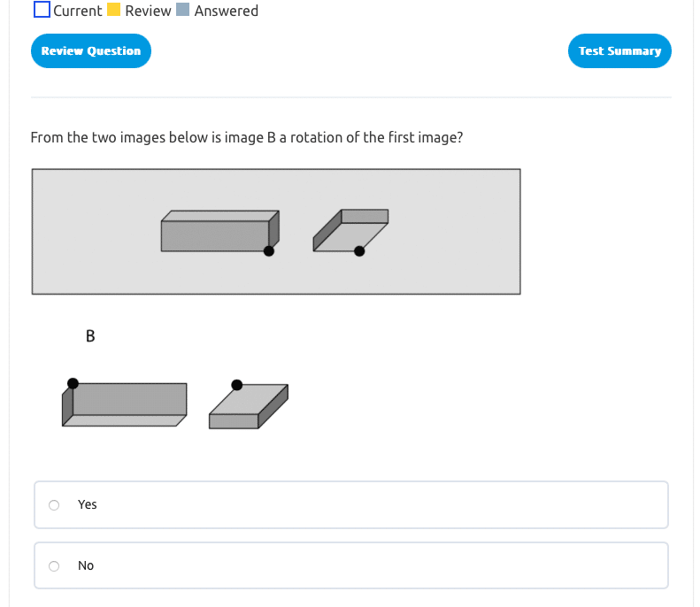Click the Answered legend label
The width and height of the screenshot is (700, 607).
tap(227, 11)
